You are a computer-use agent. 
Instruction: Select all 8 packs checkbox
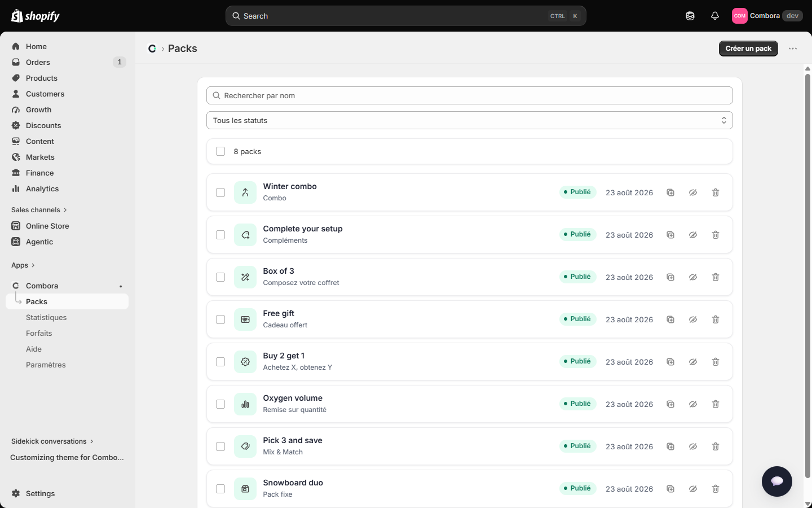pyautogui.click(x=220, y=151)
